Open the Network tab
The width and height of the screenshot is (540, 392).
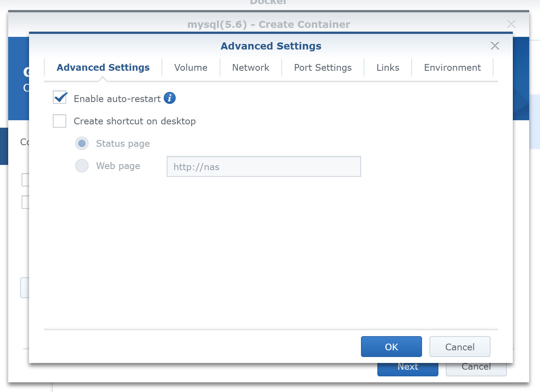(250, 68)
